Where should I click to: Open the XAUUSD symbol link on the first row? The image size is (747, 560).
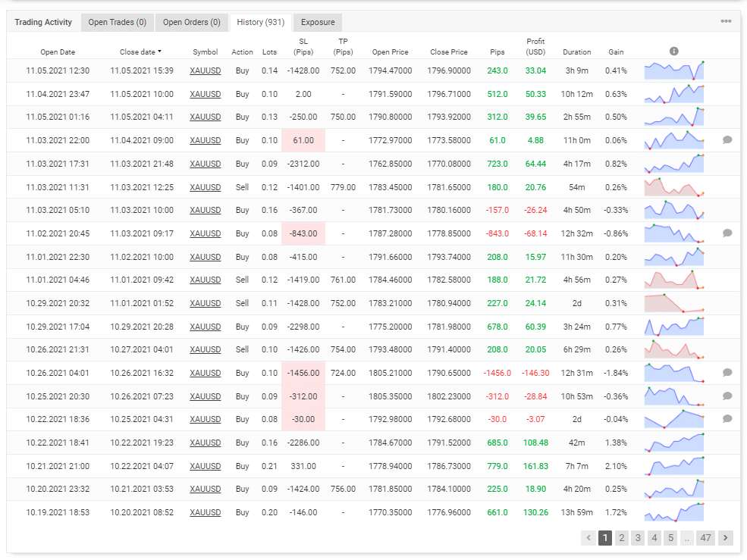click(x=205, y=70)
